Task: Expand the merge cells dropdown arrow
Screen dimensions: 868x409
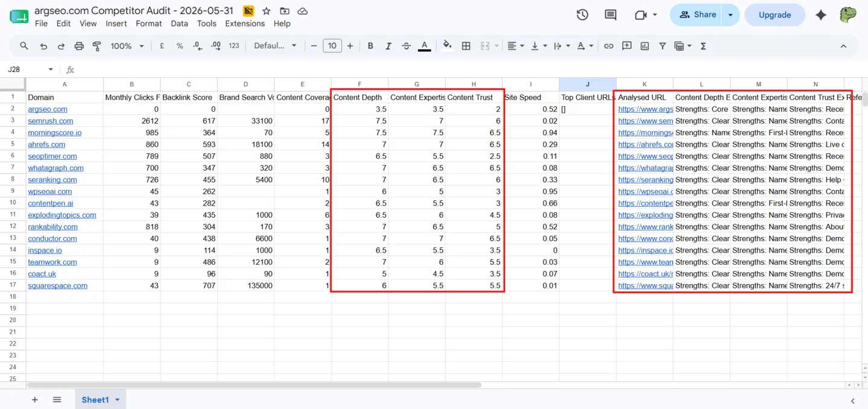Action: (x=496, y=46)
